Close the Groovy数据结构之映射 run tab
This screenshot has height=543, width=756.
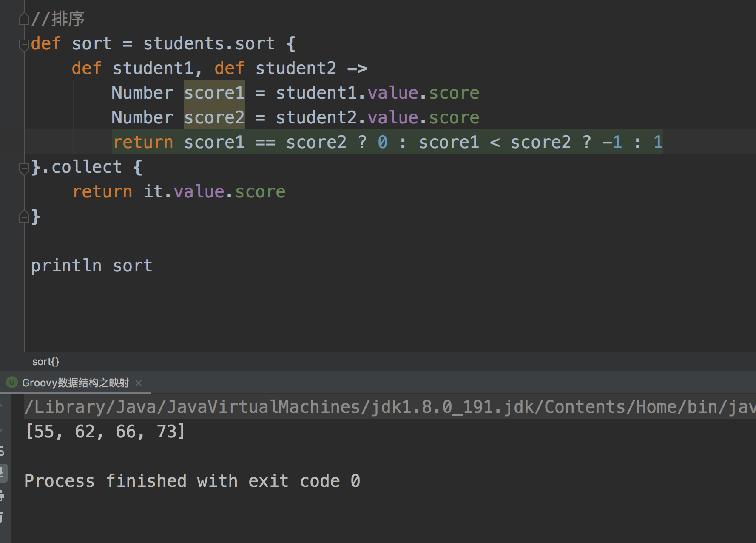point(139,383)
